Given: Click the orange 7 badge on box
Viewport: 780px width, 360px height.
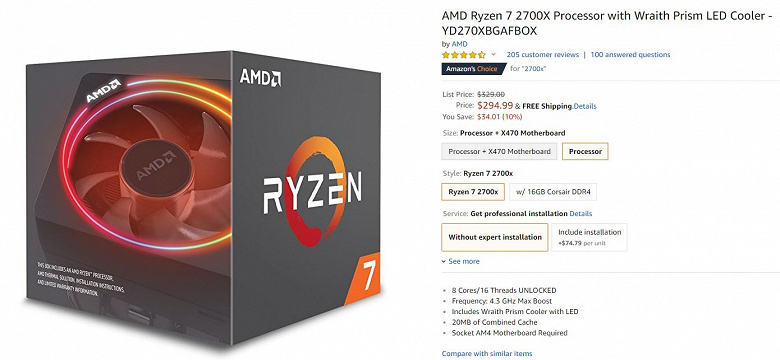Looking at the screenshot, I should (363, 278).
